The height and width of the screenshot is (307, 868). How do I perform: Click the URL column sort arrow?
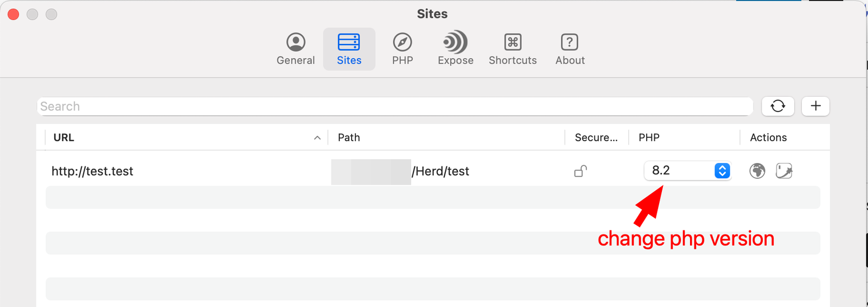(x=317, y=138)
